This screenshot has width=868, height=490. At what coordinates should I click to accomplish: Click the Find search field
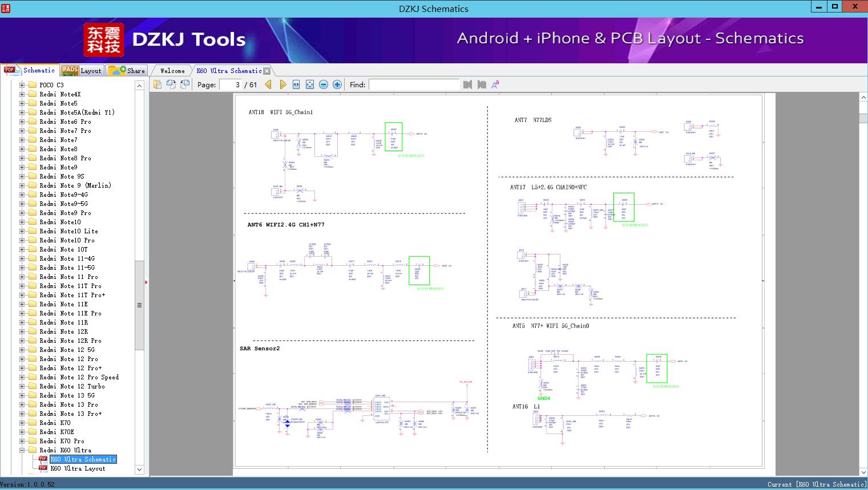[414, 84]
